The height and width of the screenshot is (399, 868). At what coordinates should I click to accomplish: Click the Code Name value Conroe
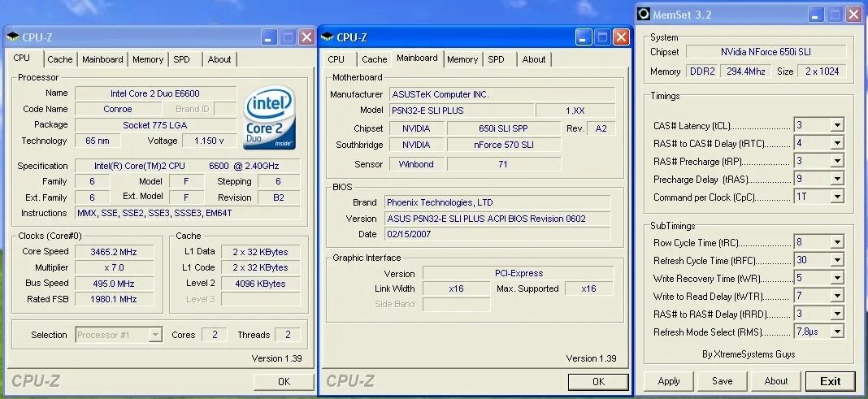tap(118, 109)
